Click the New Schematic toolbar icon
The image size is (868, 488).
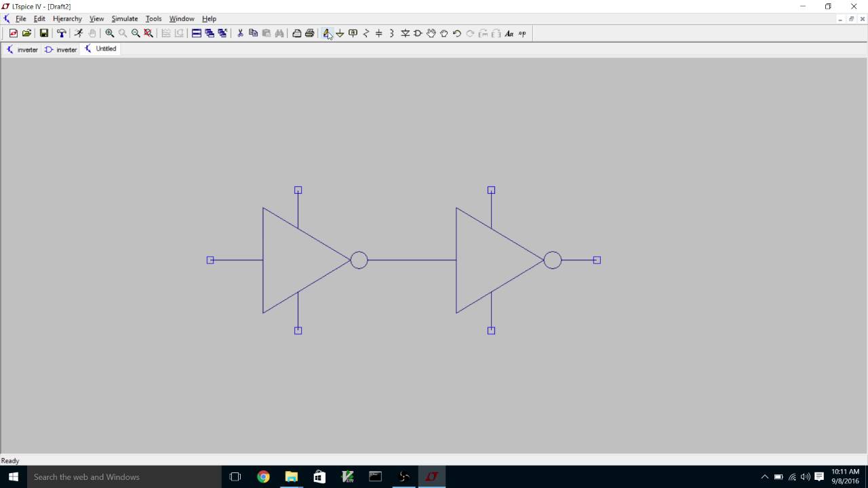[x=14, y=33]
